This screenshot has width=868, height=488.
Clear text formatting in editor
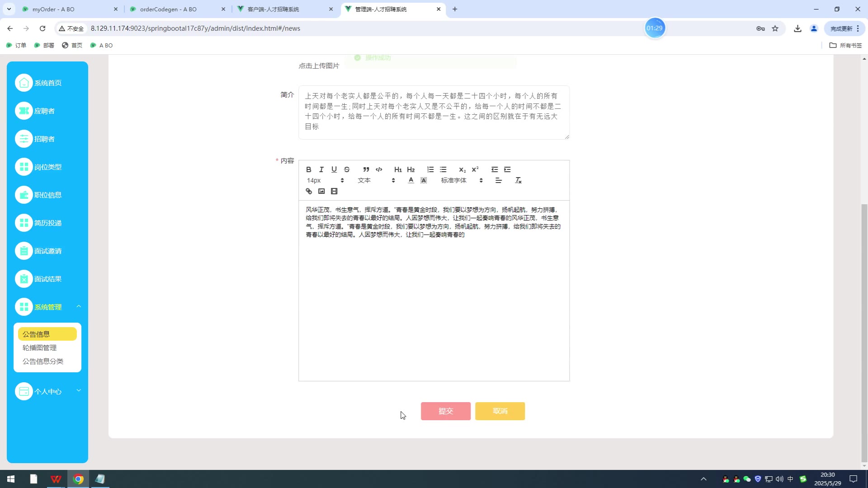519,180
